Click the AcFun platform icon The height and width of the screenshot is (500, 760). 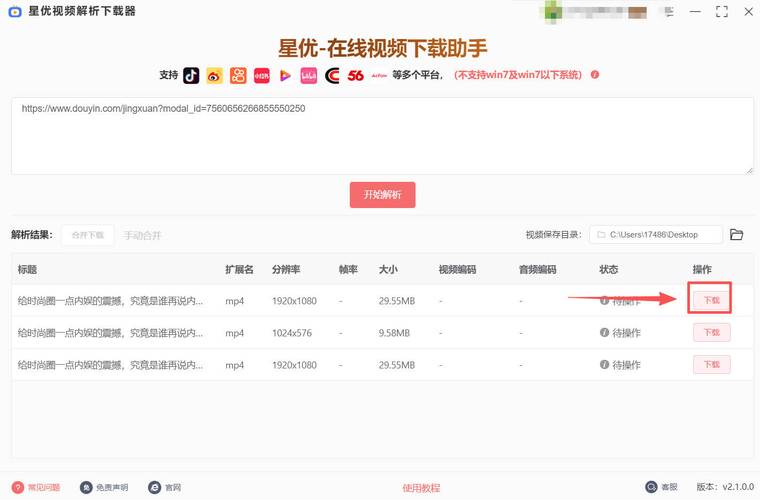click(x=379, y=75)
